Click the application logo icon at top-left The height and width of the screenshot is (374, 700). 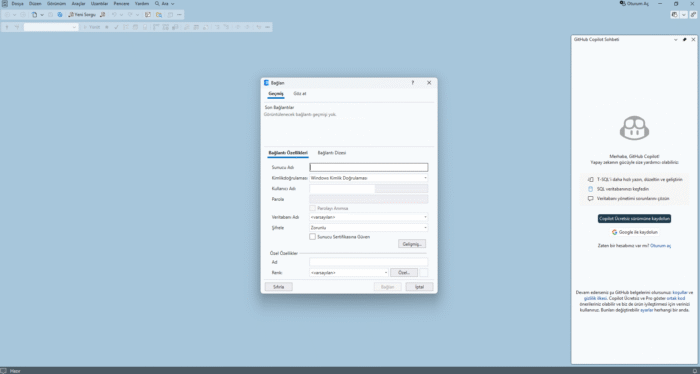[x=5, y=4]
